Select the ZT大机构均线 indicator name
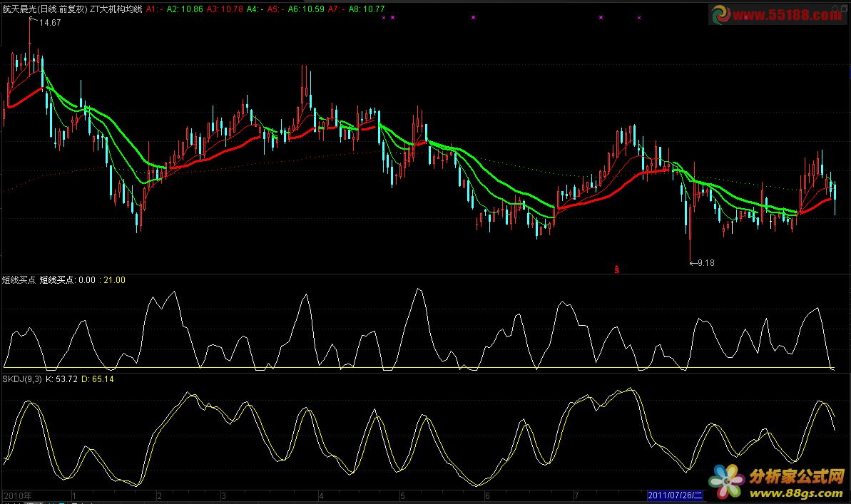The height and width of the screenshot is (504, 851). pos(116,9)
